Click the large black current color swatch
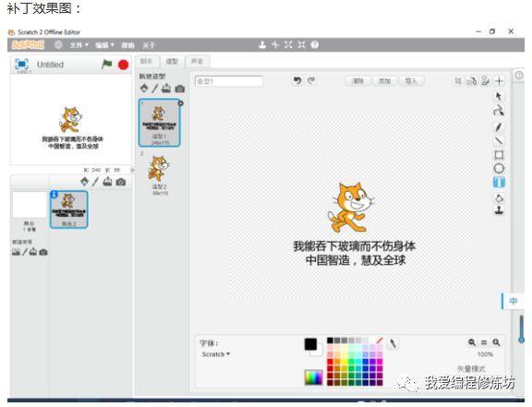 coord(310,344)
